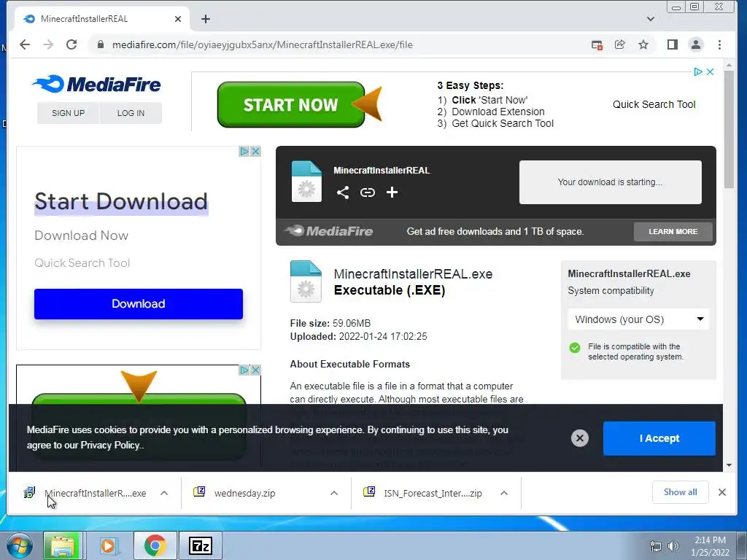Viewport: 747px width, 560px height.
Task: Close the MinecraftInstallerREAL tab
Action: point(178,19)
